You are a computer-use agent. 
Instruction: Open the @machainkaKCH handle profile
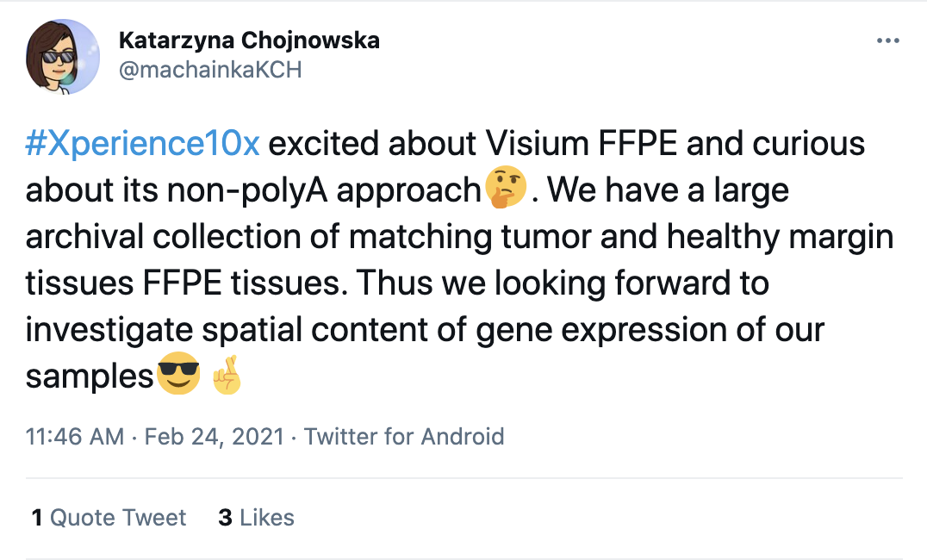point(210,70)
